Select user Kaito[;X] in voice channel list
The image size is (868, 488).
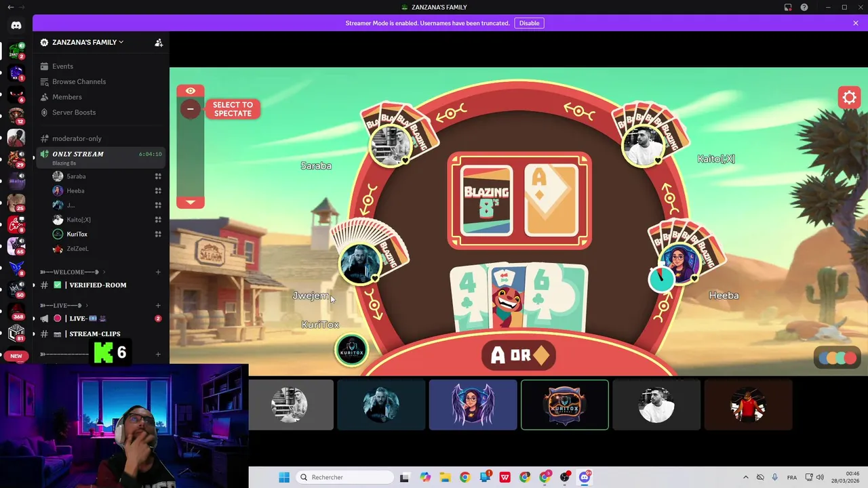click(78, 220)
